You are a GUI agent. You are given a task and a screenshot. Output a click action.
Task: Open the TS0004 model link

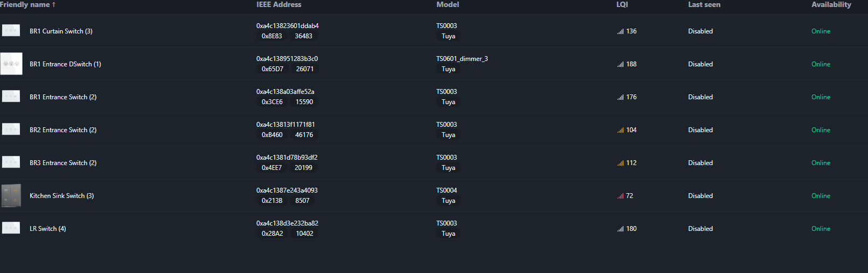tap(446, 190)
